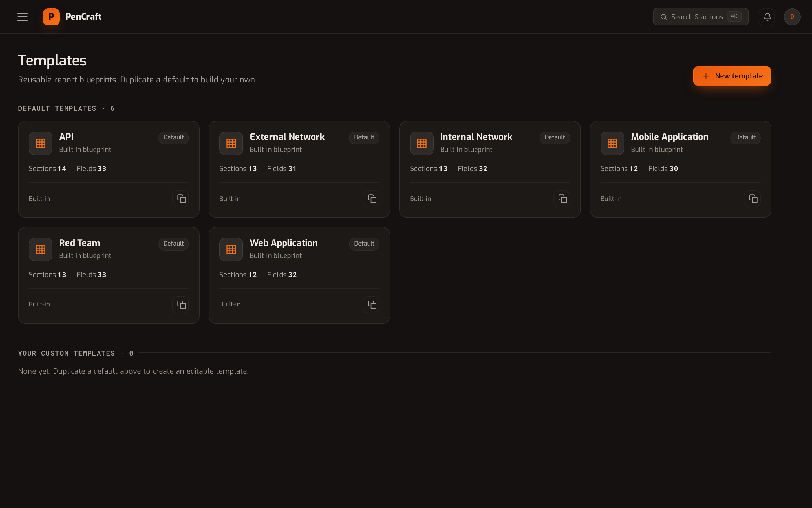Click the Default badge on Mobile Application
Image resolution: width=812 pixels, height=508 pixels.
coord(745,137)
